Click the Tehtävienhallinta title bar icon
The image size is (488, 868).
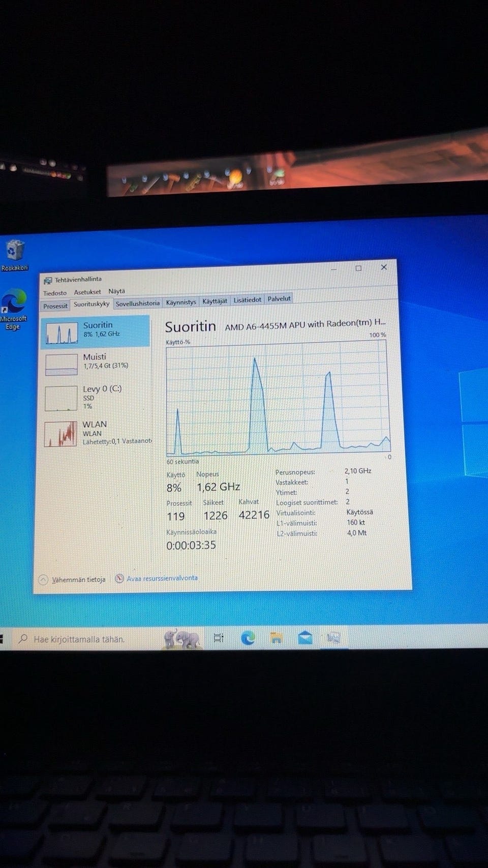pyautogui.click(x=48, y=281)
